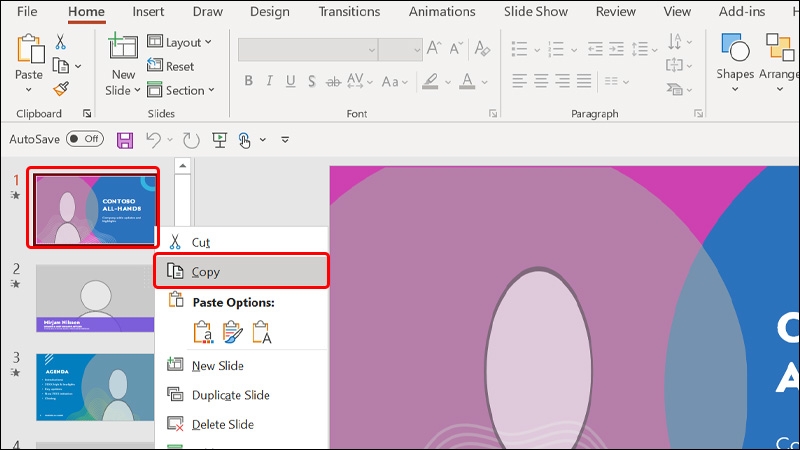Select Delete Slide in context menu
The height and width of the screenshot is (450, 800).
click(241, 424)
